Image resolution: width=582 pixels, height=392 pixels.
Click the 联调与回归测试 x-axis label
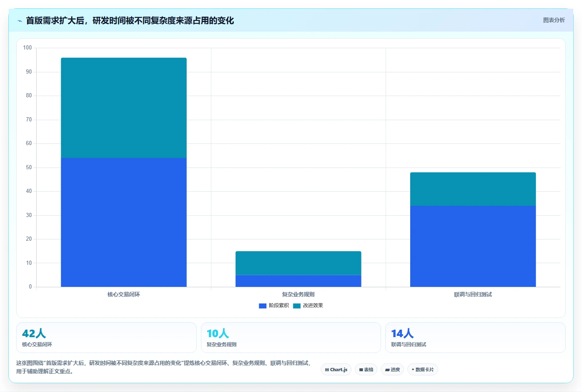pos(473,294)
